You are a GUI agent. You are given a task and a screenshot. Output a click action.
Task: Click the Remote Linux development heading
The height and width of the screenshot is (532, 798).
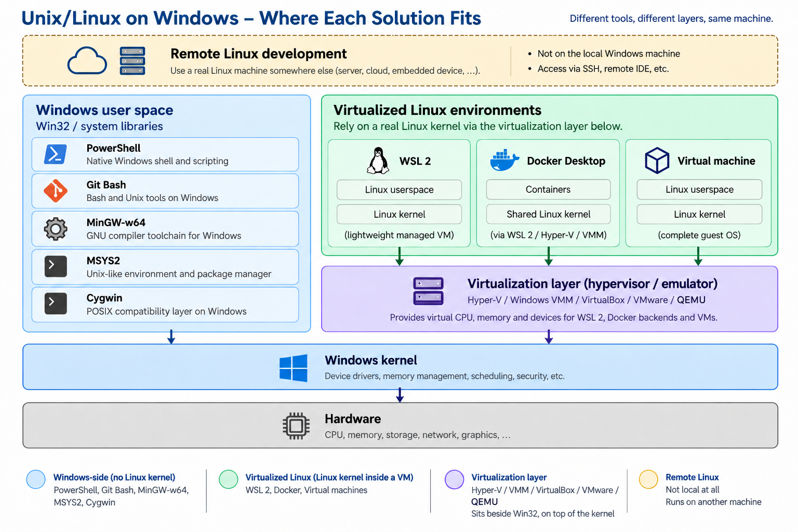258,54
